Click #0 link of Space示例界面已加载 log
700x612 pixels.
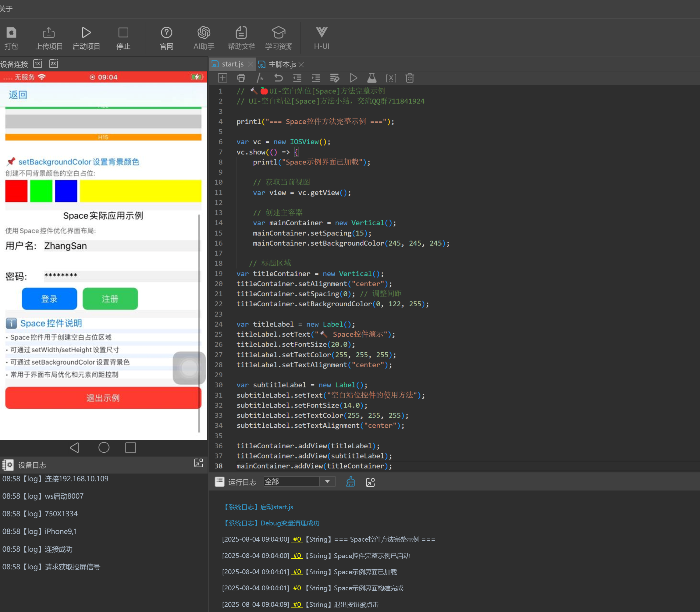[297, 572]
